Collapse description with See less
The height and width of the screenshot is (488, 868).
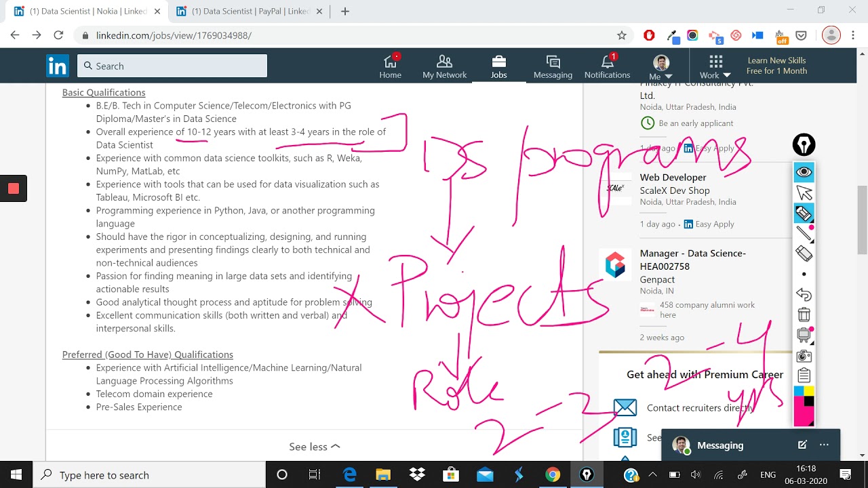[315, 447]
